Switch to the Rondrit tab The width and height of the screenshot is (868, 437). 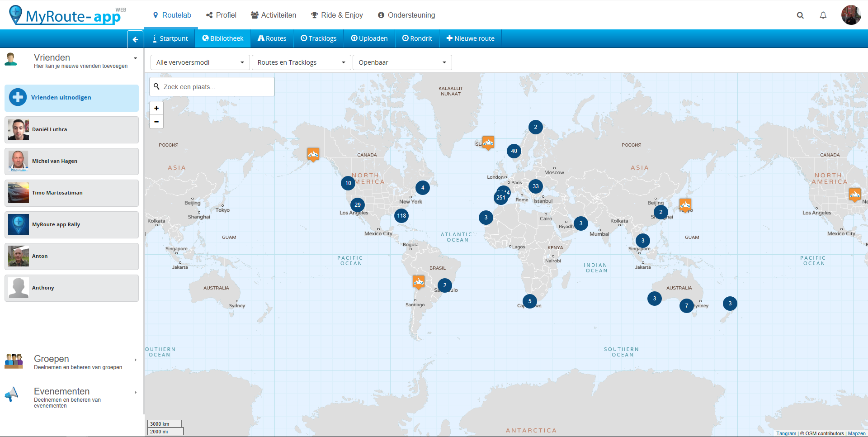point(417,38)
